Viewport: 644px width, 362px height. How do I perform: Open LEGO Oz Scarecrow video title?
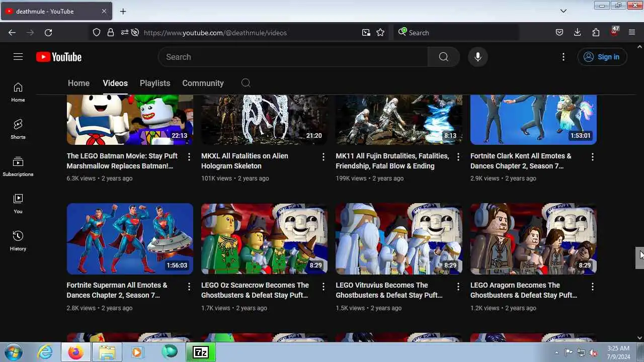(x=255, y=290)
